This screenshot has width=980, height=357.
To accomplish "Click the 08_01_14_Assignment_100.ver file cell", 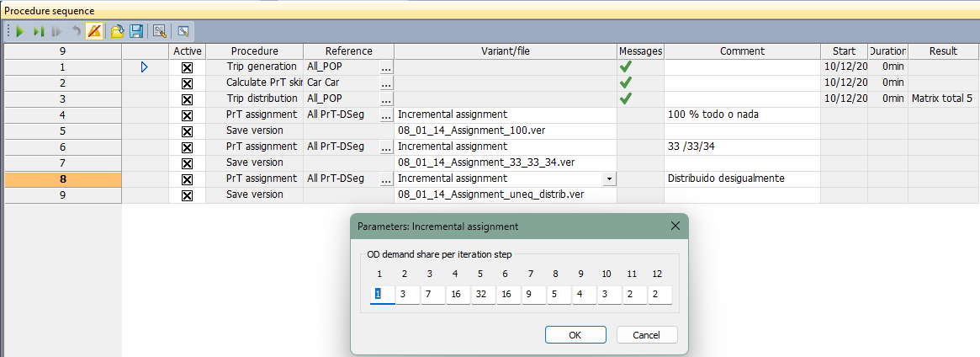I will [506, 131].
